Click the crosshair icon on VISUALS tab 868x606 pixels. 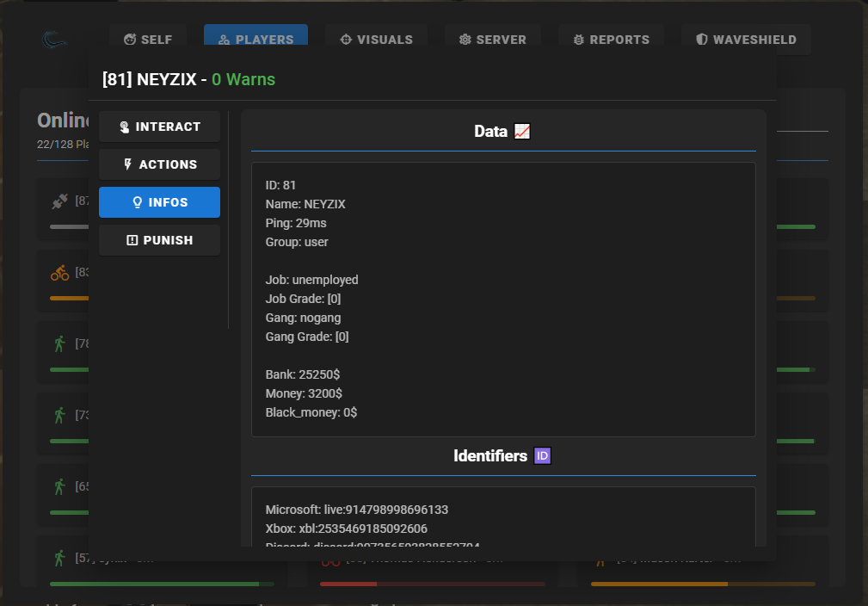click(346, 39)
